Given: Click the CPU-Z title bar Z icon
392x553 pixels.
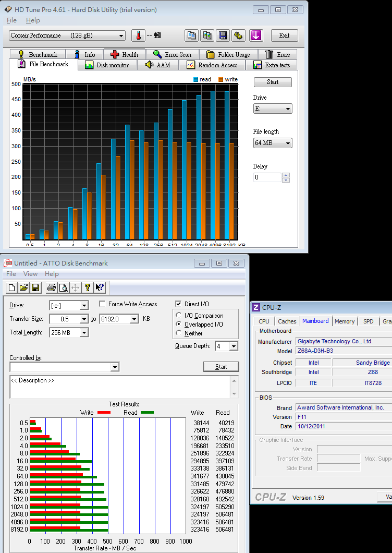Looking at the screenshot, I should 256,307.
